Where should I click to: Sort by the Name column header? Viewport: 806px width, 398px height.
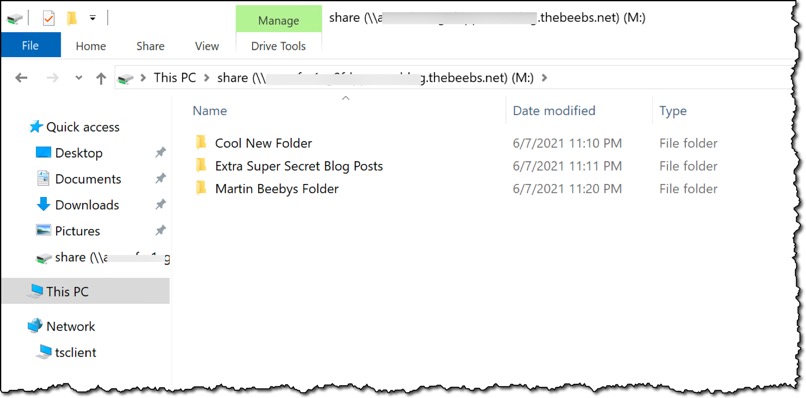pos(209,111)
